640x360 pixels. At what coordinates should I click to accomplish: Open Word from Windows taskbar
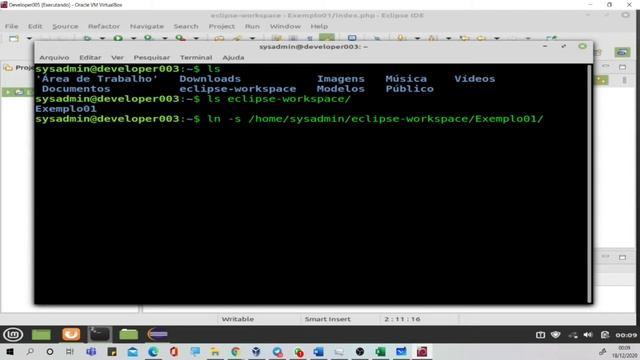[318, 351]
